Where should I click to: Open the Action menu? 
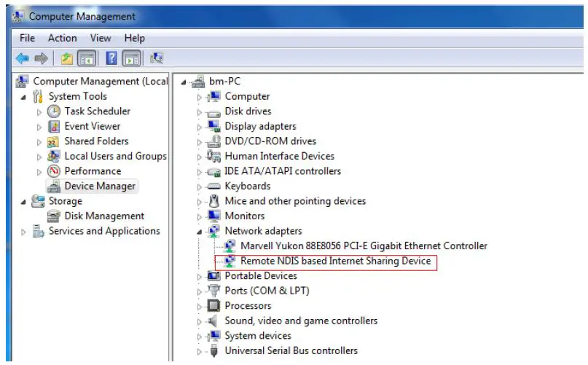point(62,39)
